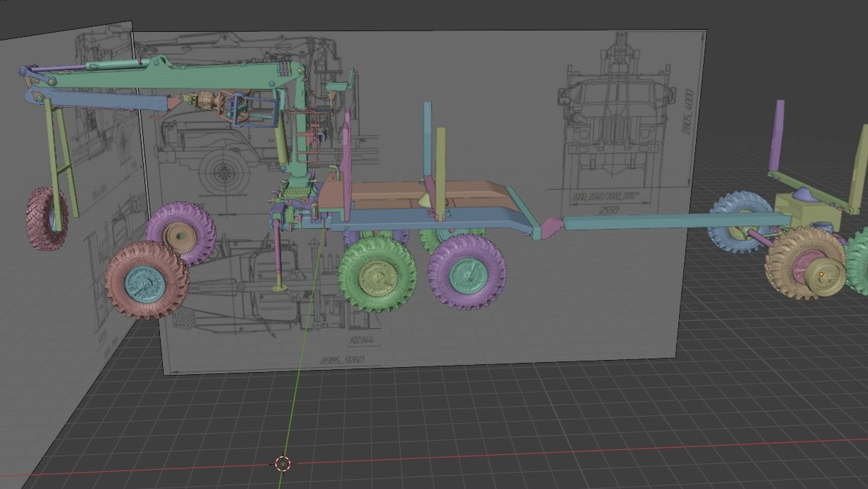
Task: Select the orange front wheel with teal hub
Action: tap(147, 280)
